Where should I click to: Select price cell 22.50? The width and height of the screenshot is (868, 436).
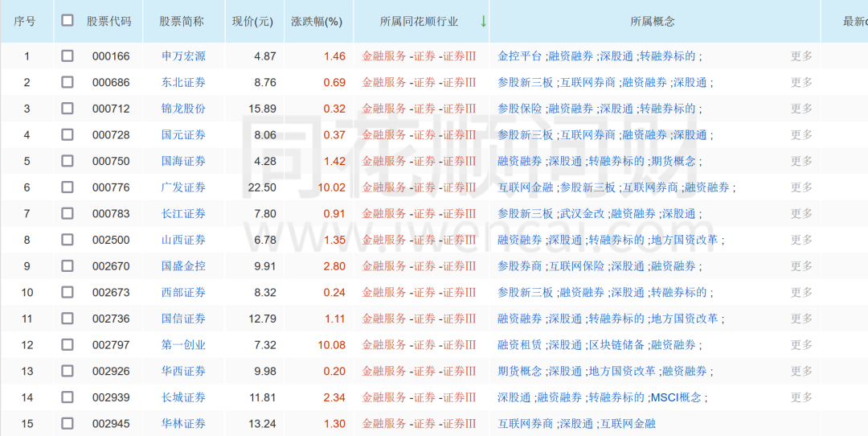point(262,187)
